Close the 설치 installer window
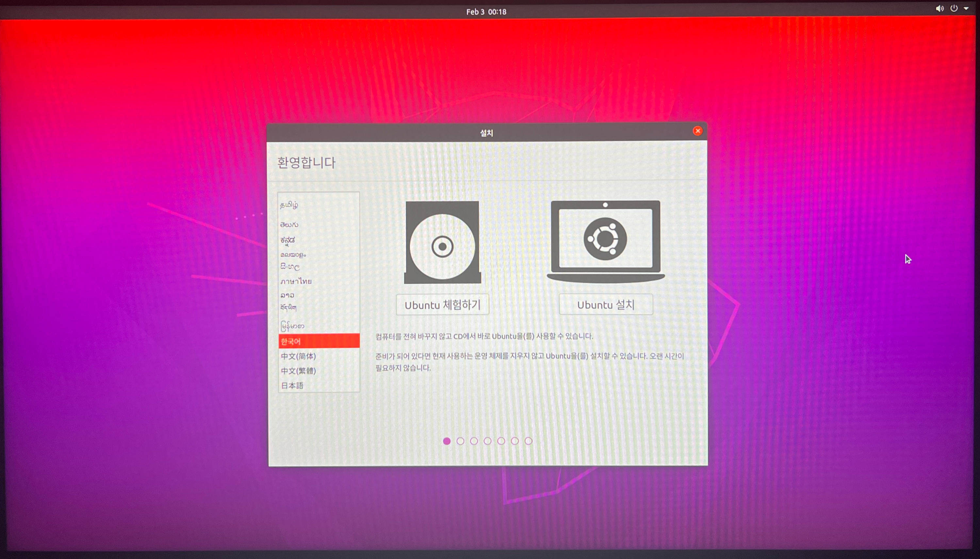The height and width of the screenshot is (559, 980). pos(697,131)
